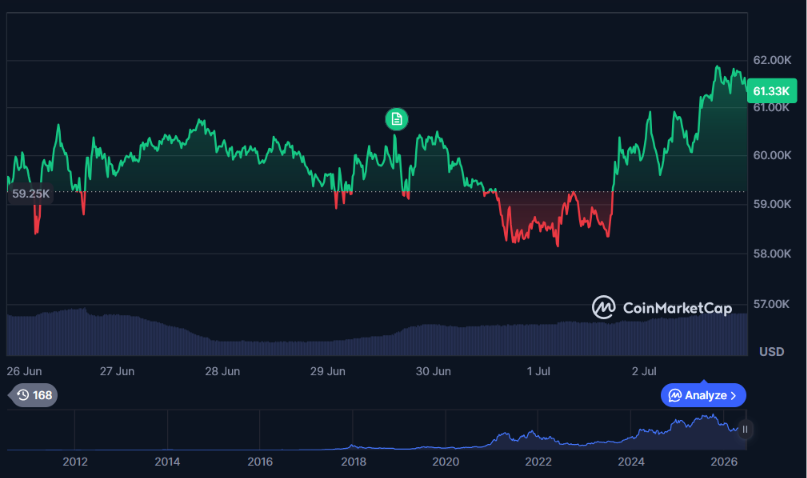
Task: Click the clock icon in the 168 badge
Action: 23,395
